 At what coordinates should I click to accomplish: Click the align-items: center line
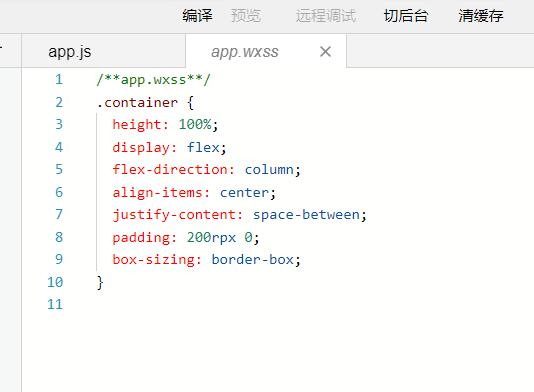point(194,192)
